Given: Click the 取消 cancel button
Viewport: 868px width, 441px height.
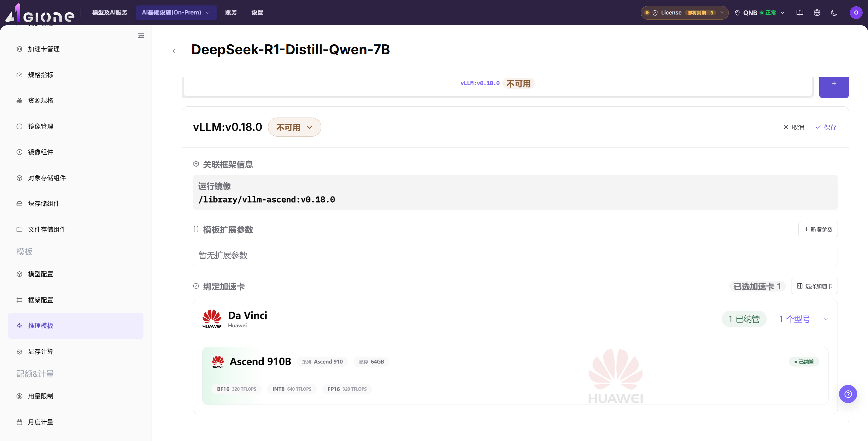Looking at the screenshot, I should point(794,127).
